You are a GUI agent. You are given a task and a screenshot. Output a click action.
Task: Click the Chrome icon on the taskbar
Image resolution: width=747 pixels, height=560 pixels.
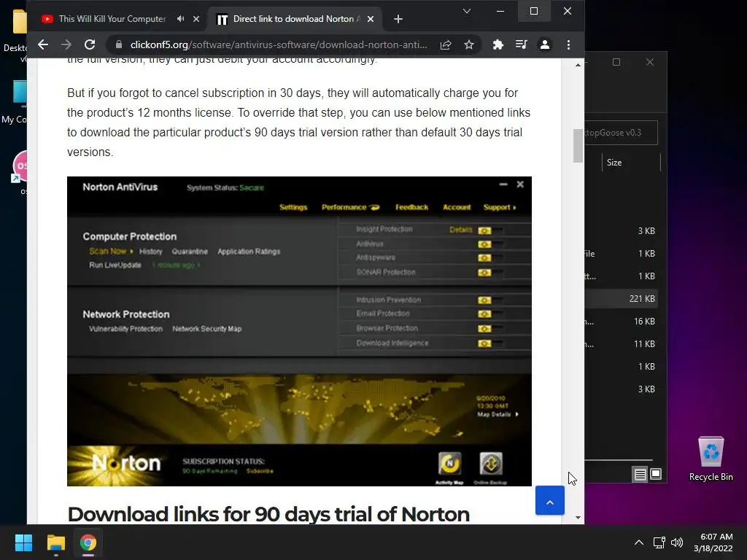88,542
